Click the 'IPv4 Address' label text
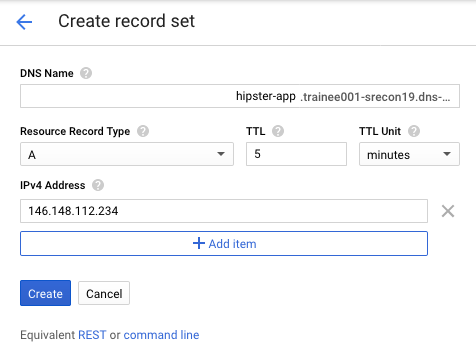 pos(53,185)
